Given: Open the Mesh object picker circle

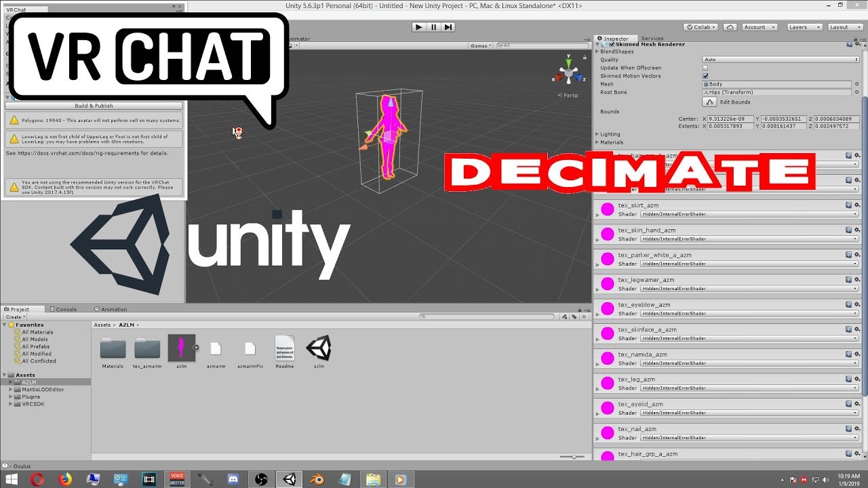Looking at the screenshot, I should [856, 84].
